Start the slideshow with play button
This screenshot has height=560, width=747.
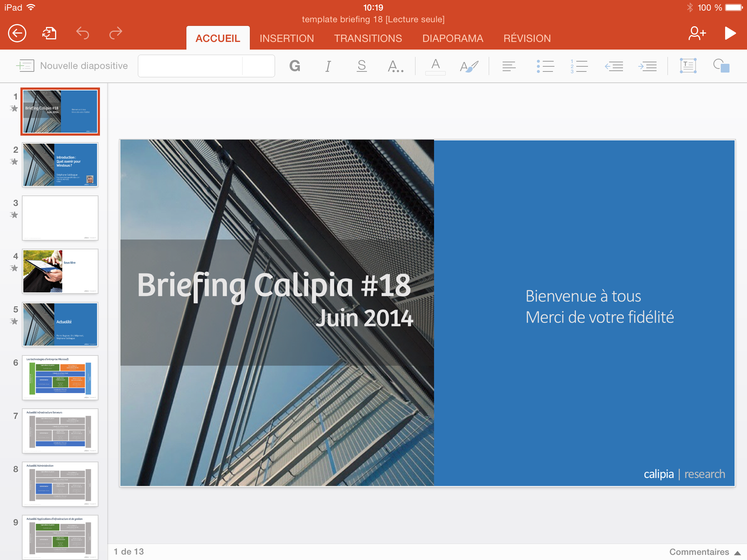click(x=730, y=33)
